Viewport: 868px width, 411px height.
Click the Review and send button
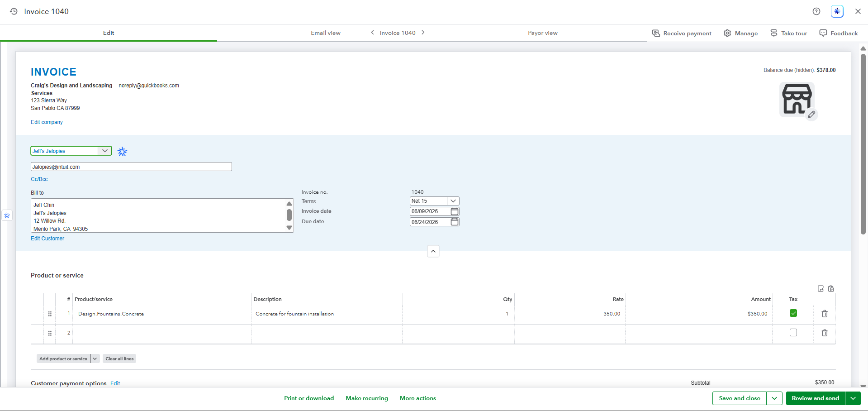pos(816,398)
